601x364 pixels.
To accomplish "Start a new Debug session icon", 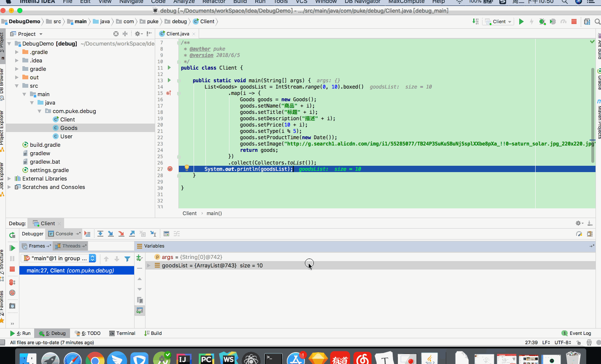I will click(542, 21).
